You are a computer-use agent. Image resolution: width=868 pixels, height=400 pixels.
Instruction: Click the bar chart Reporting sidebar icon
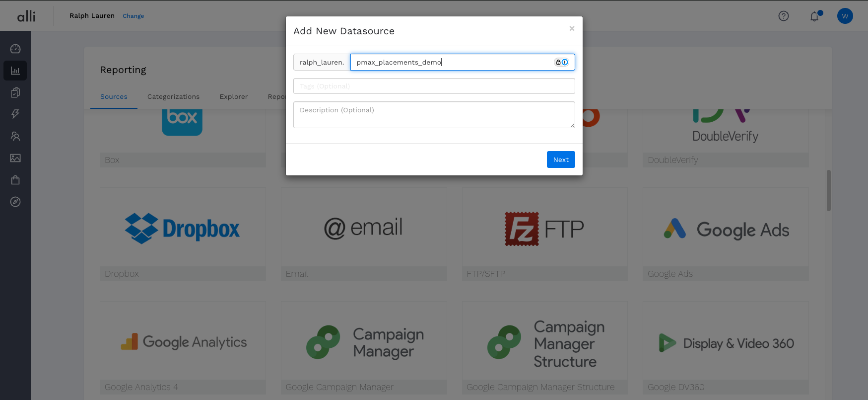coord(15,71)
